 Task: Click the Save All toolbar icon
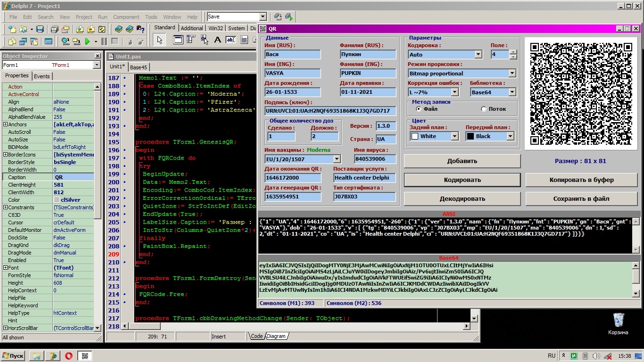point(55,29)
